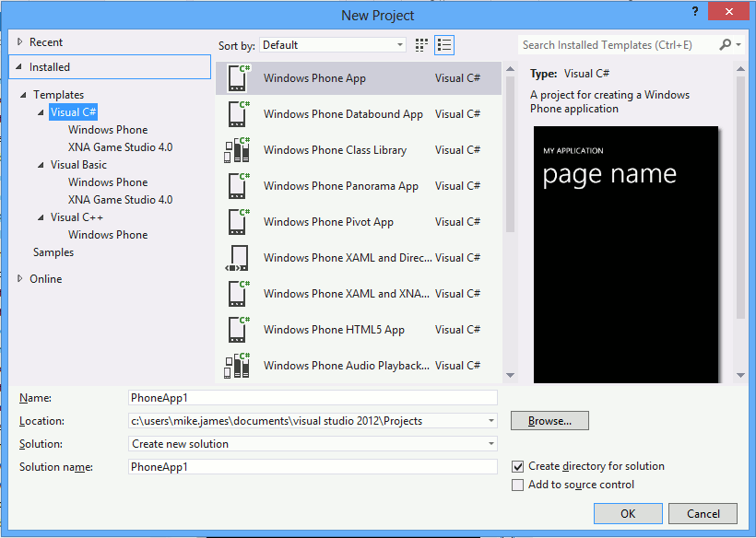Click the search magnifier icon
This screenshot has height=538, width=756.
pyautogui.click(x=725, y=45)
